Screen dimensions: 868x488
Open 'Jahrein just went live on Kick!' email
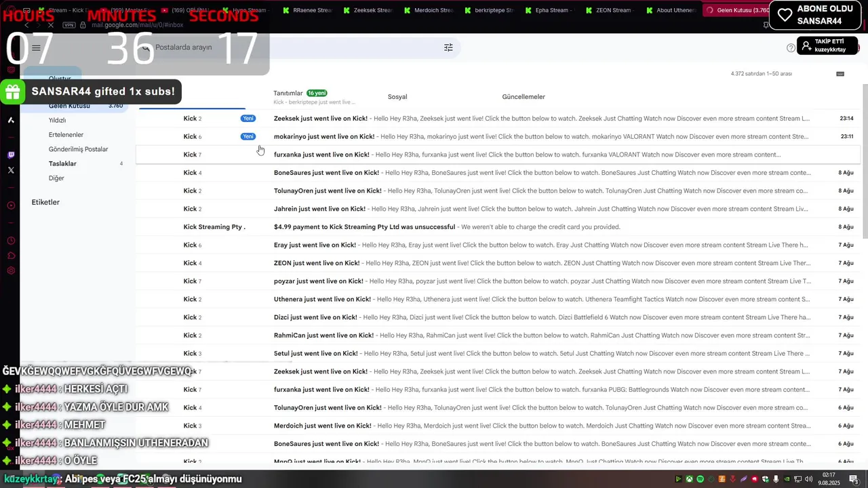pyautogui.click(x=498, y=209)
